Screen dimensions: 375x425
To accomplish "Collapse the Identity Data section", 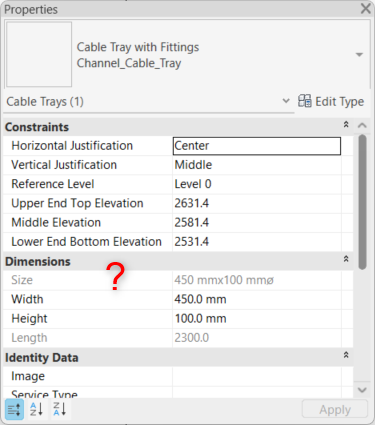I will [x=346, y=355].
